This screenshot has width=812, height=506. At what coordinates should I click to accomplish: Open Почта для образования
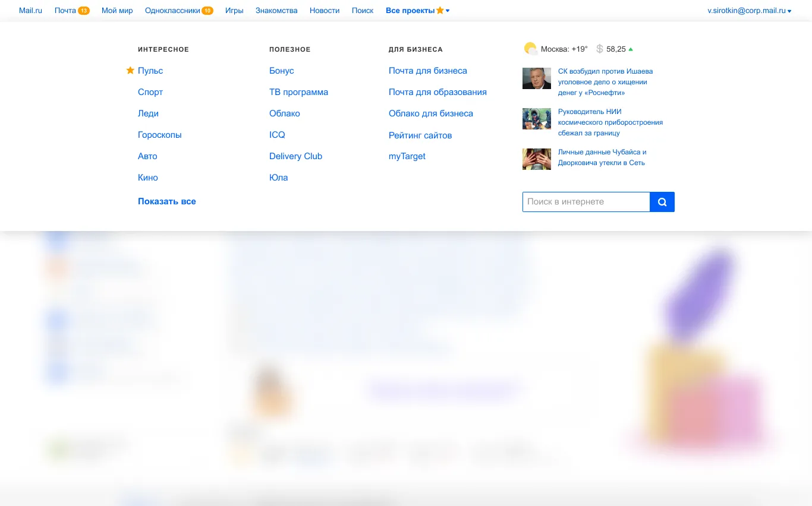pos(438,92)
